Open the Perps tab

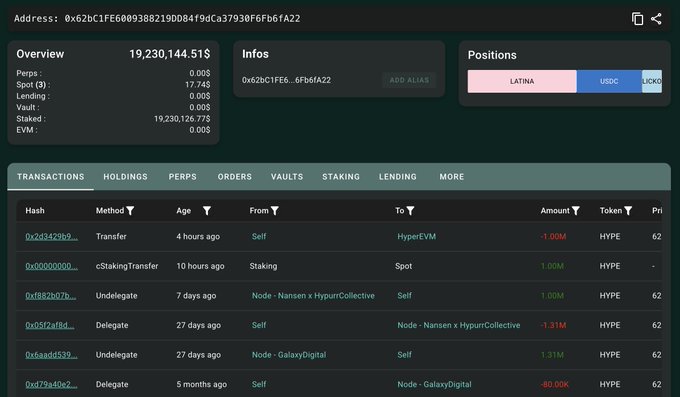183,177
